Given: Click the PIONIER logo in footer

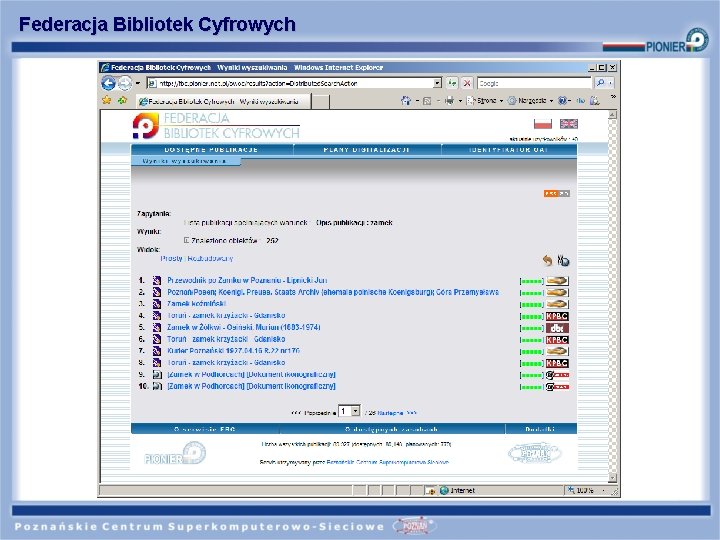Looking at the screenshot, I should 175,453.
